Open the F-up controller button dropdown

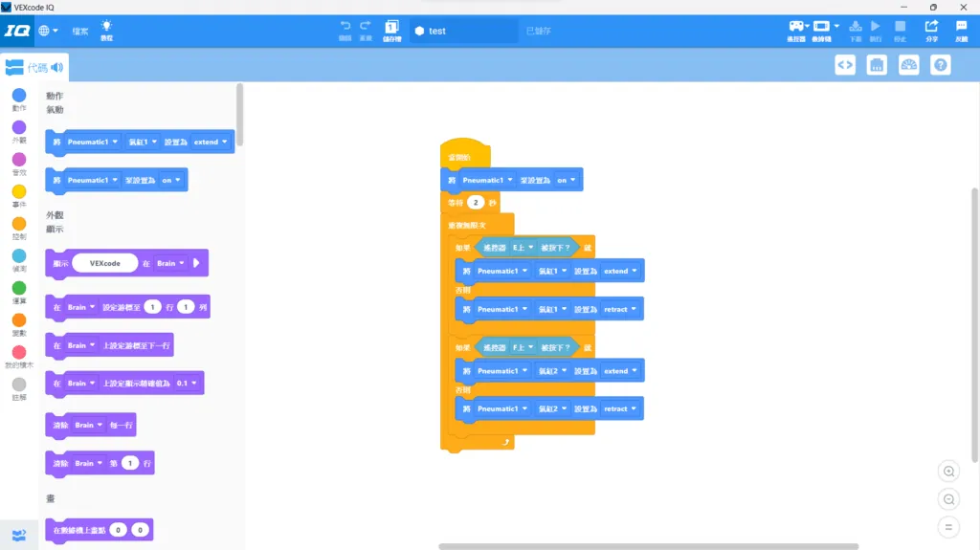pyautogui.click(x=523, y=347)
